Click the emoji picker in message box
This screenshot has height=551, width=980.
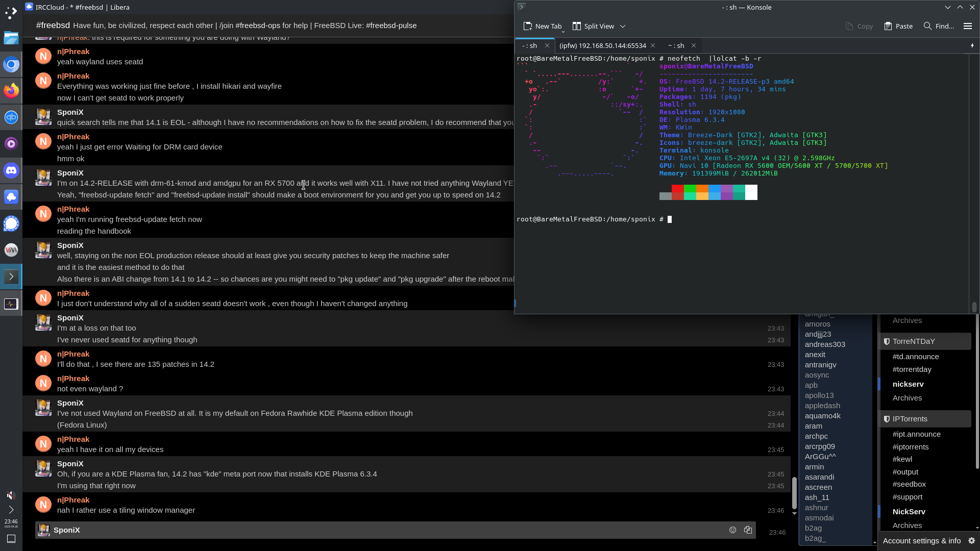pos(733,530)
